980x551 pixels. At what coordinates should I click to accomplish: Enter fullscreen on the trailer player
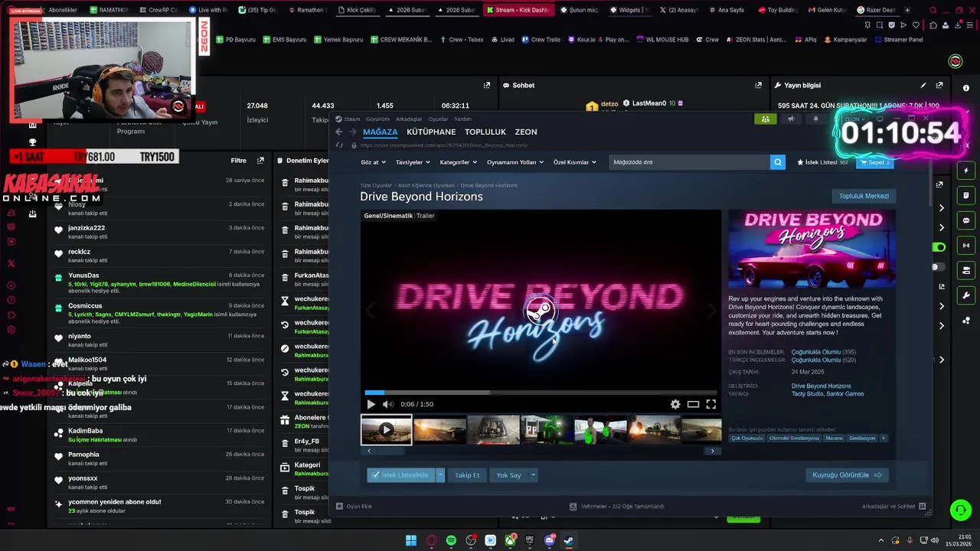tap(711, 404)
